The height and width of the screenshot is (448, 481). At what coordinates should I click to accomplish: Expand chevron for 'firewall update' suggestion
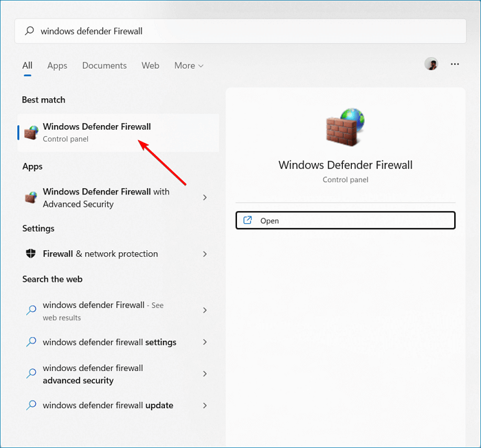pos(205,405)
